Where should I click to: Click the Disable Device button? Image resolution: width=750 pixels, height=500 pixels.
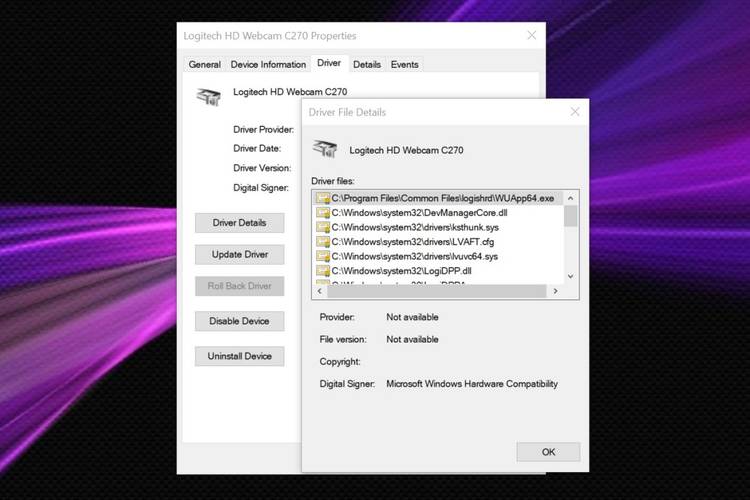[239, 321]
